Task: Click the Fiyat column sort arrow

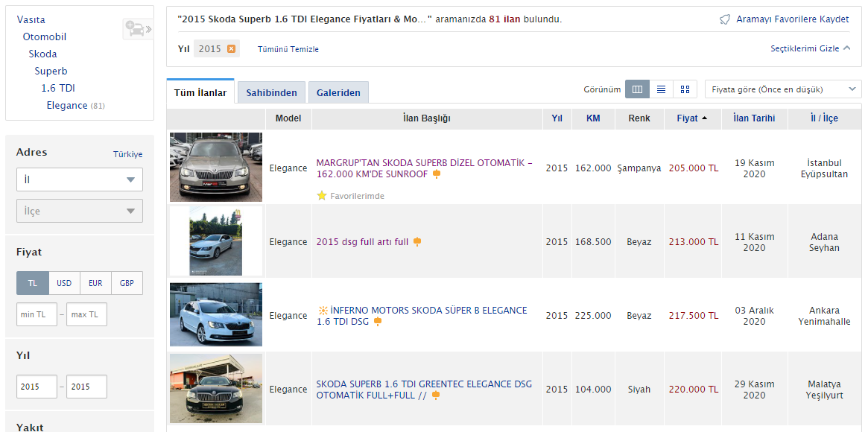Action: pos(704,118)
